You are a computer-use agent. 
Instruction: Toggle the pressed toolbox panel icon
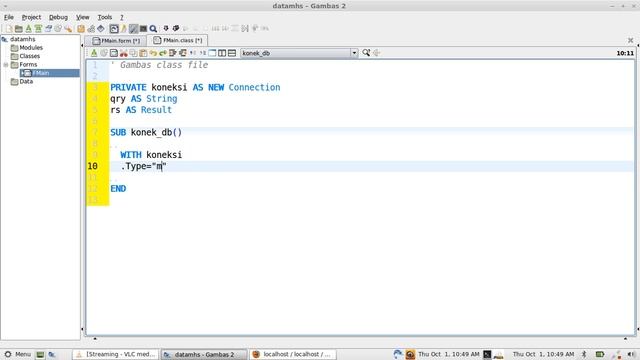[x=133, y=29]
